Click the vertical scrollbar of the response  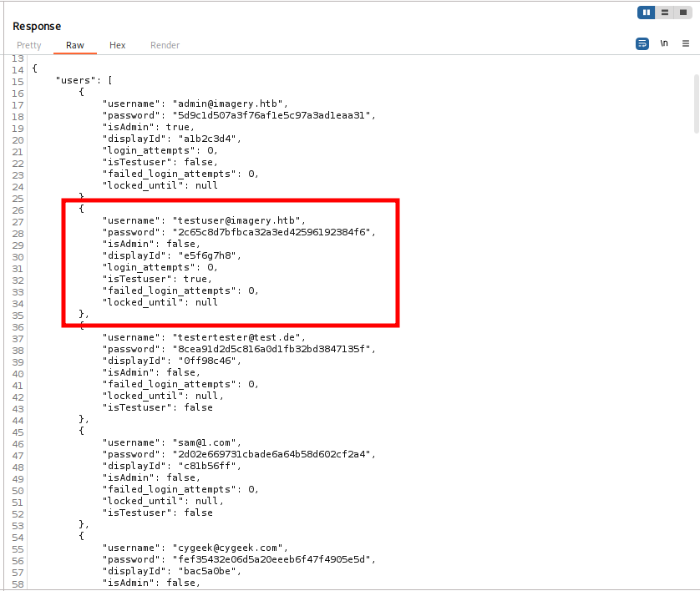(x=696, y=104)
